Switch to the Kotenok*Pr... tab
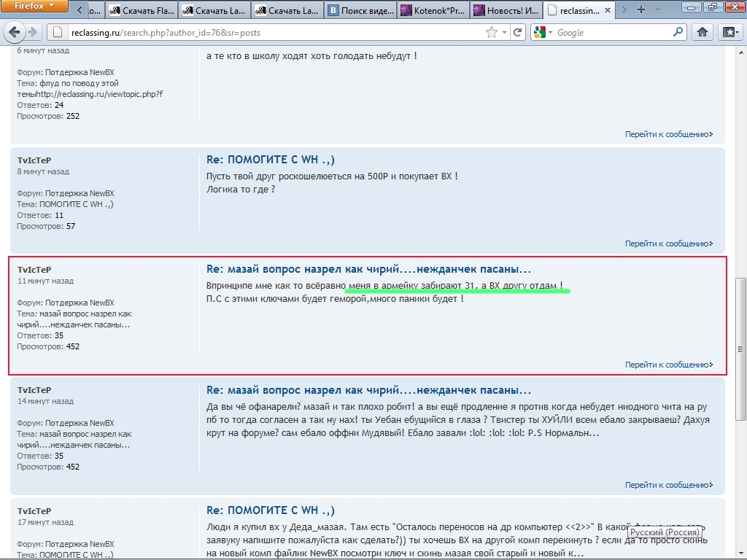 [x=433, y=10]
